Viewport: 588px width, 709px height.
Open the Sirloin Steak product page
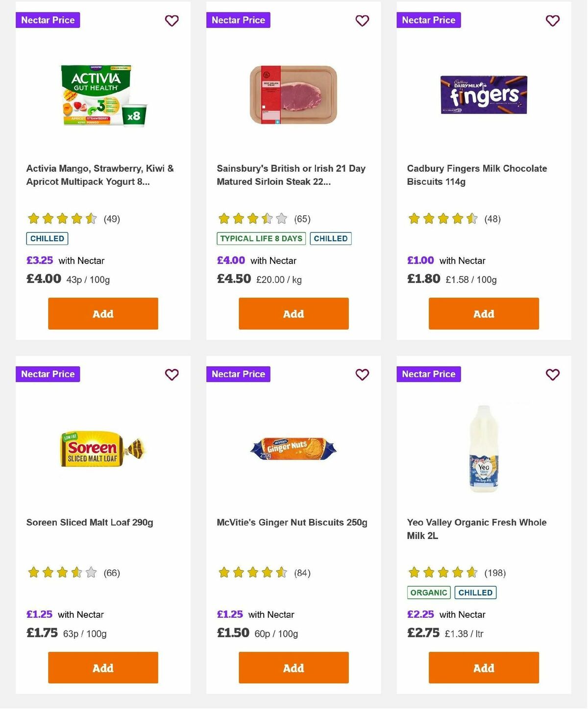coord(293,175)
